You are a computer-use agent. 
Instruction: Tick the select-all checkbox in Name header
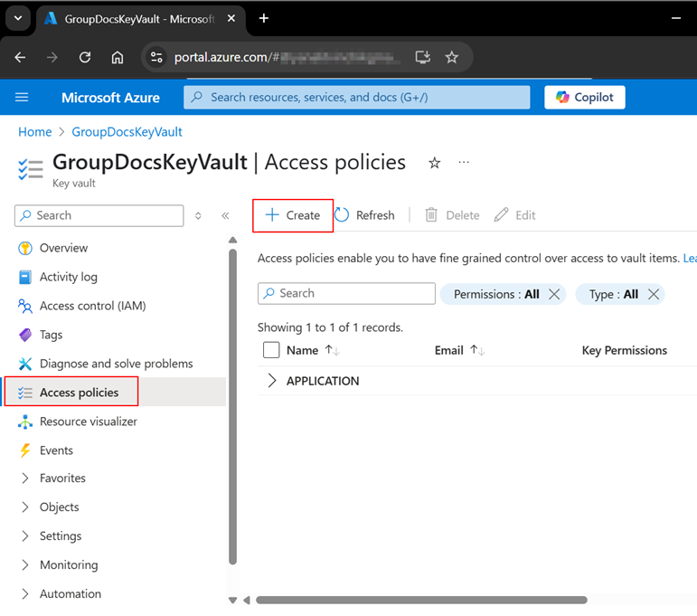point(270,350)
